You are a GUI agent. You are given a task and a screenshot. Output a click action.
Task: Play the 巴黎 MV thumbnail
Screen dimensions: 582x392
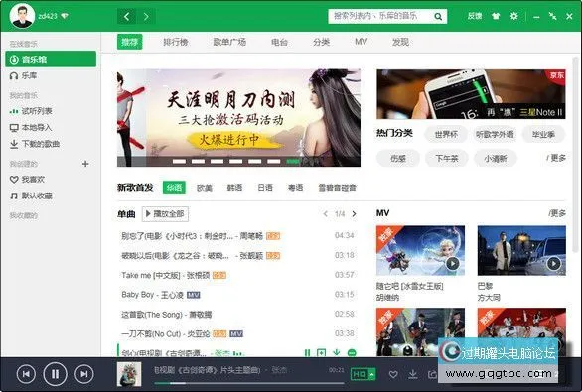[521, 250]
